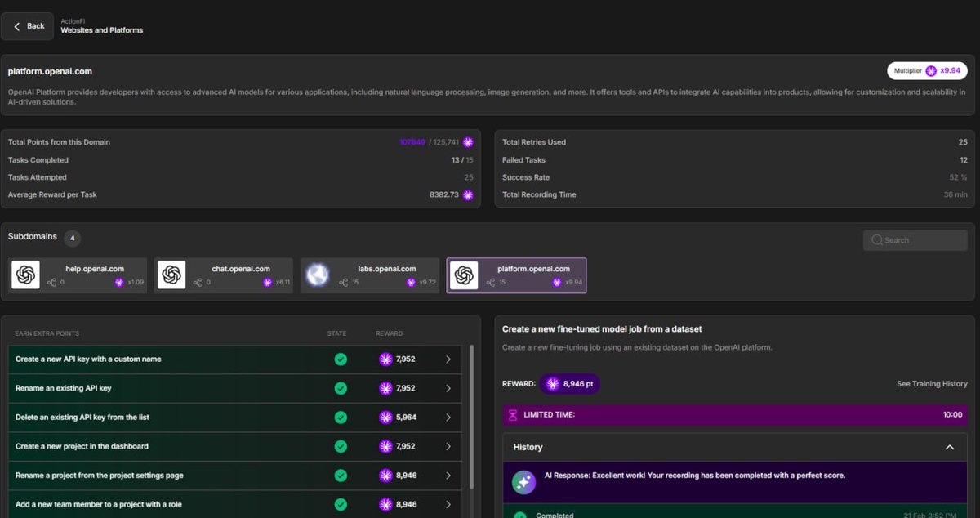Click reward icon beside 5,964

[x=385, y=418]
